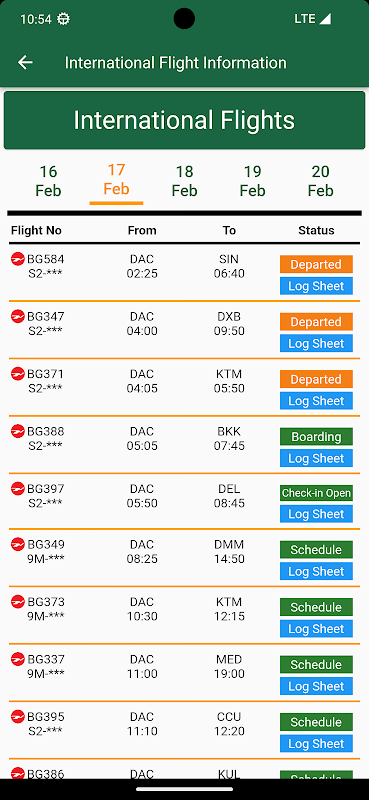The height and width of the screenshot is (800, 369).
Task: Click Schedule status for BG395
Action: coord(316,722)
